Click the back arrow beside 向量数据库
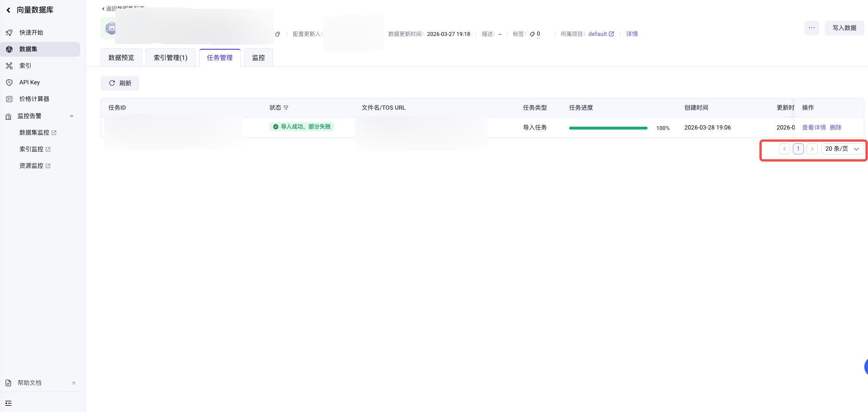 pos(8,10)
